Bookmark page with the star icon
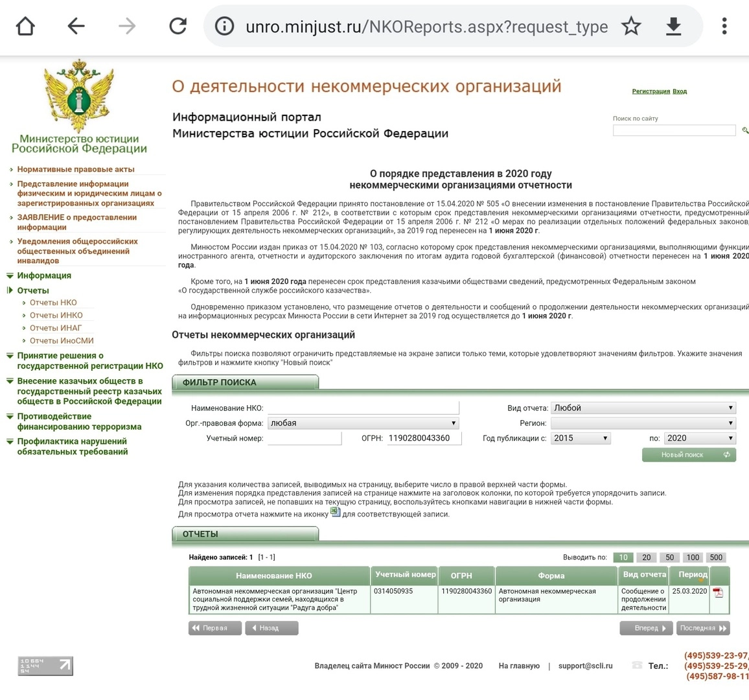749x700 pixels. [630, 27]
